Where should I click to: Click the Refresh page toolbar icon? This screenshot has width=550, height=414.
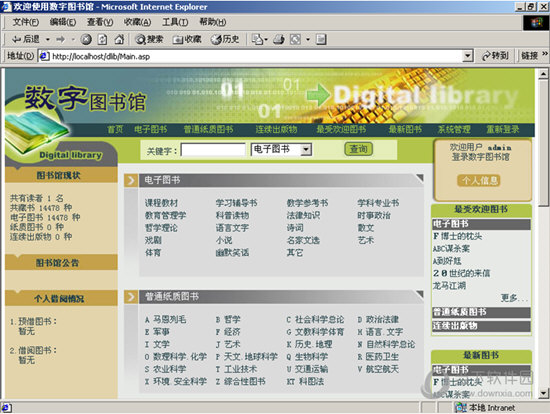point(102,39)
